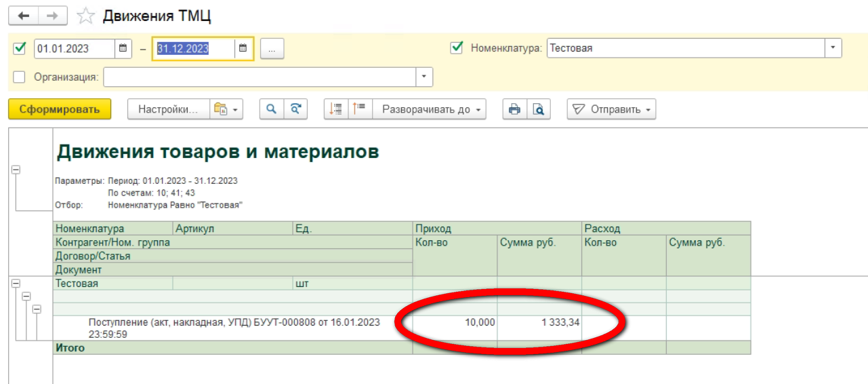Select the Поступление БУУТ-000808 document row
Screen dimensions: 868x384
pos(233,328)
